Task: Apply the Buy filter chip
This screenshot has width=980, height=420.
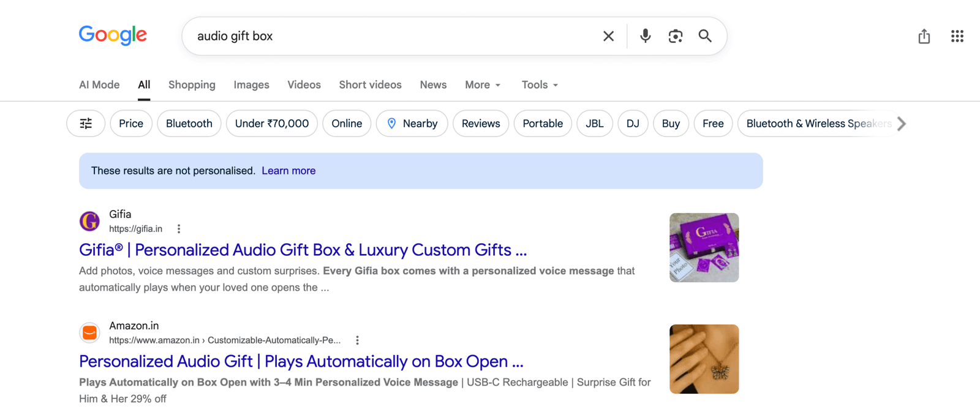Action: 671,124
